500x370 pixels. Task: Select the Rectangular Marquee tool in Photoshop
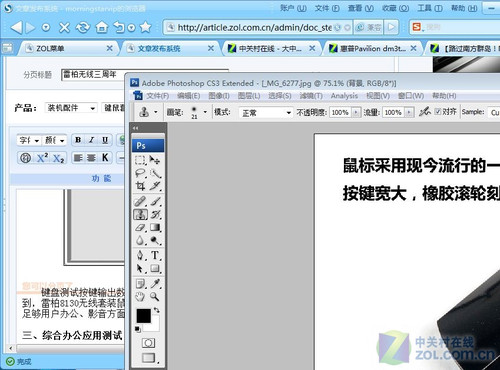[x=140, y=160]
